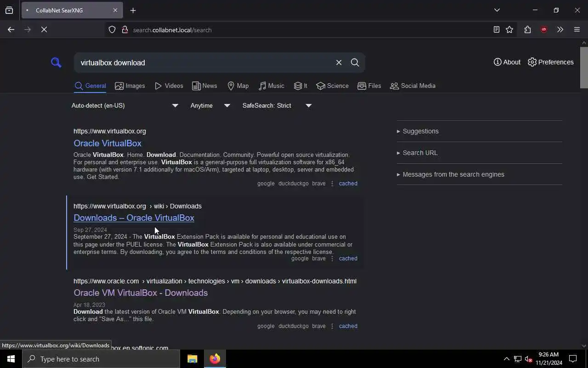Open File Explorer from the taskbar
Screen dimensions: 588x368
(192, 359)
